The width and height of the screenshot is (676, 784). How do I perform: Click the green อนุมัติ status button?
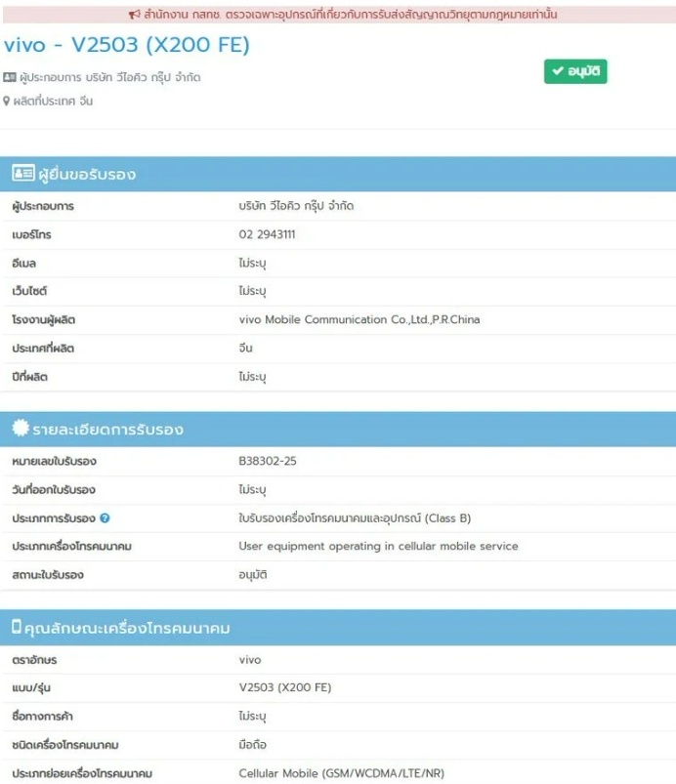(575, 71)
